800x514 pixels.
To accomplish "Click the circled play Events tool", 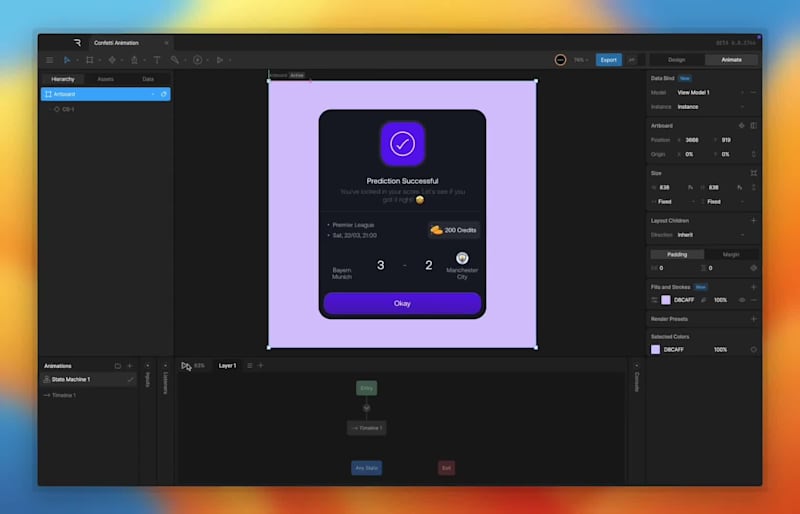I will (197, 60).
